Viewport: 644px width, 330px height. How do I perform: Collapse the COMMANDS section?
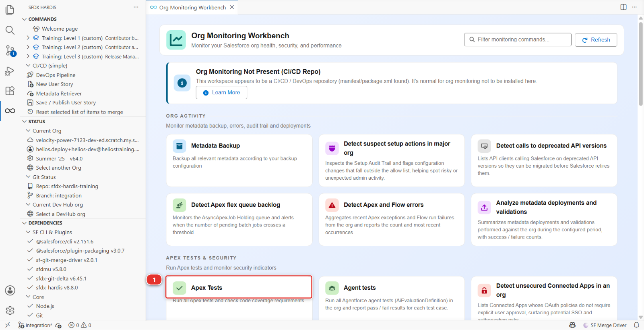[25, 19]
